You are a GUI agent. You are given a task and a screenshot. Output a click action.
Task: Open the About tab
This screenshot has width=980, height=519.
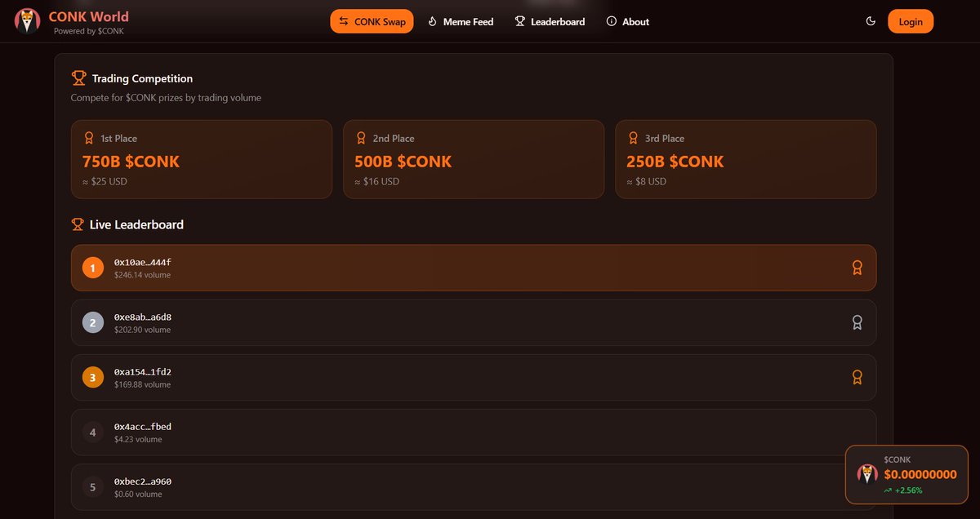627,21
